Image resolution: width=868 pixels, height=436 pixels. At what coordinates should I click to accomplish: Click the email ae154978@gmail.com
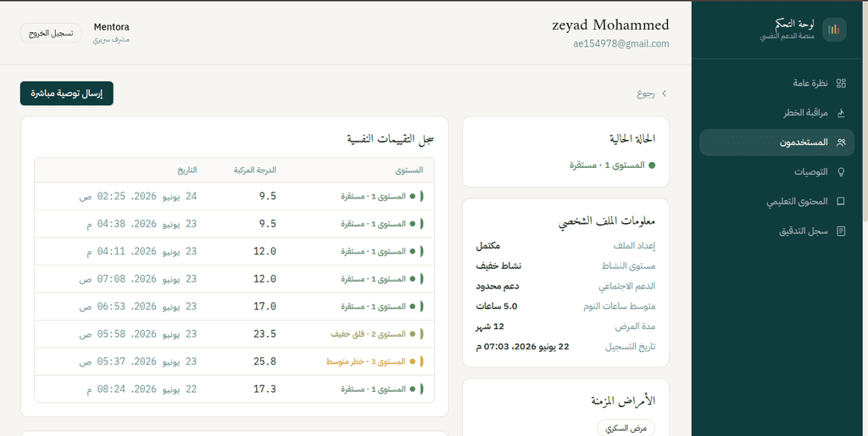coord(621,44)
